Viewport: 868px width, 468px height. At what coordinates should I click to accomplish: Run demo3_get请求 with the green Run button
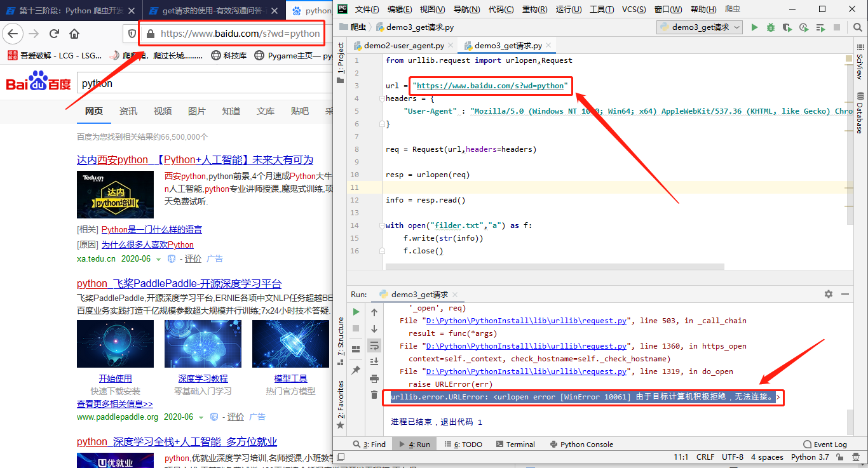click(x=754, y=27)
